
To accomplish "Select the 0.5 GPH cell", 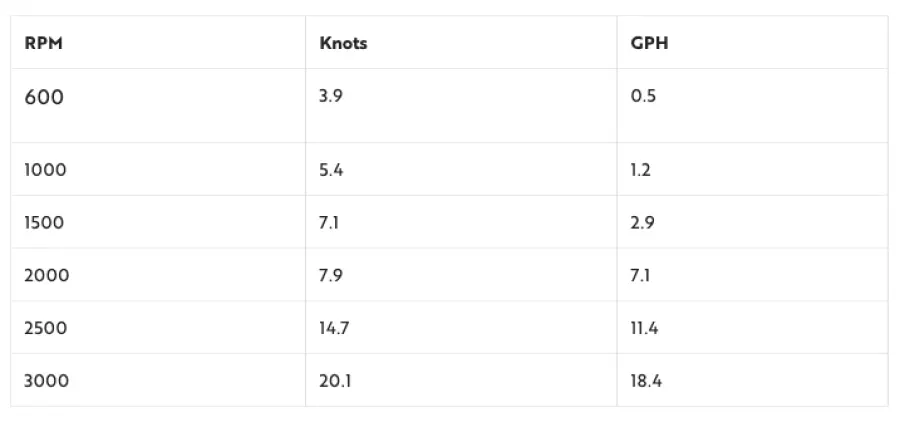I will (643, 97).
